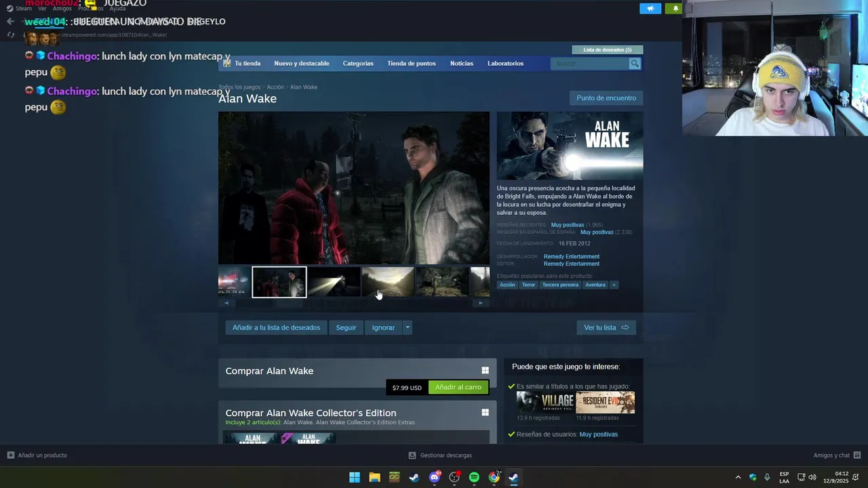This screenshot has width=868, height=488.
Task: Click the Seguir button
Action: 346,327
